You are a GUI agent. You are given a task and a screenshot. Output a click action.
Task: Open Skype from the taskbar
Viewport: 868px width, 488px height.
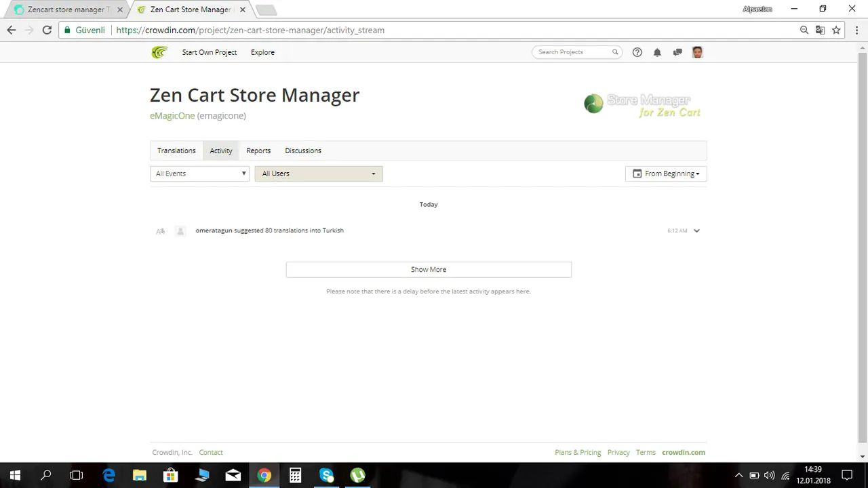coord(327,475)
